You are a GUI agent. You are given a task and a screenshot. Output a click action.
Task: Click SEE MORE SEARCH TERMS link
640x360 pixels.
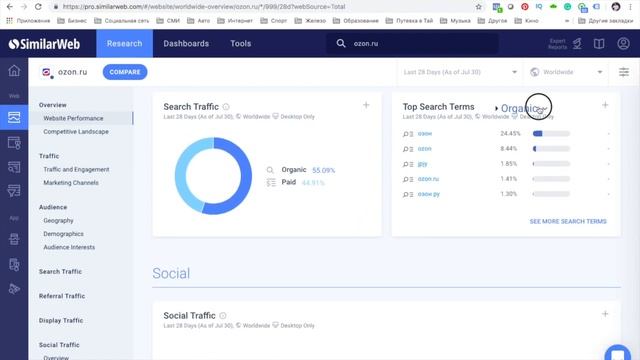pyautogui.click(x=568, y=221)
